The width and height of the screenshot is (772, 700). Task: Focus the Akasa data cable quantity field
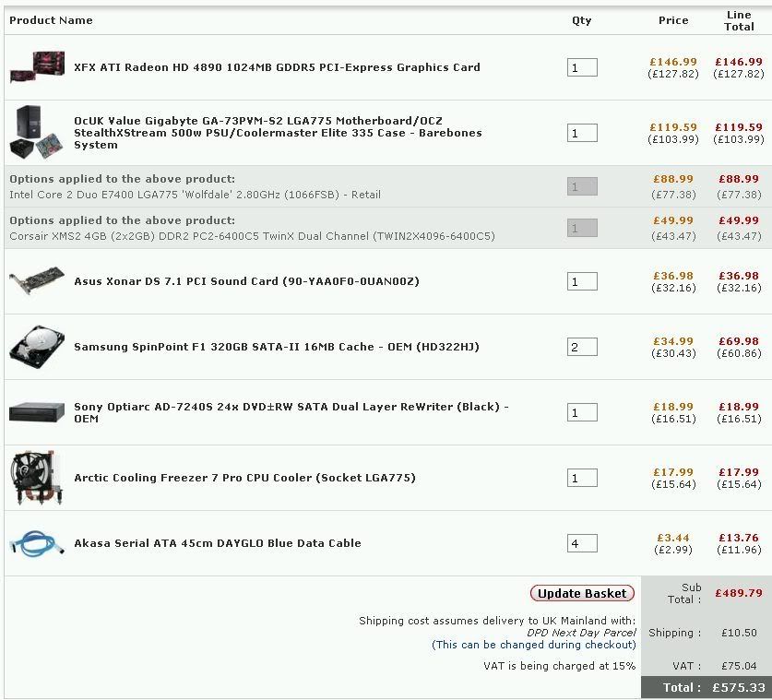point(582,543)
